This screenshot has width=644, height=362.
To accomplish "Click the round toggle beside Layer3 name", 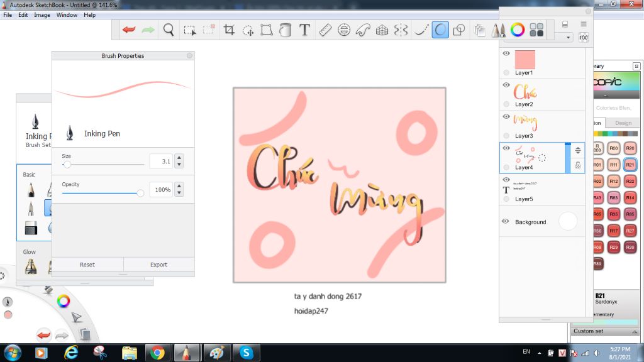I will [x=506, y=136].
